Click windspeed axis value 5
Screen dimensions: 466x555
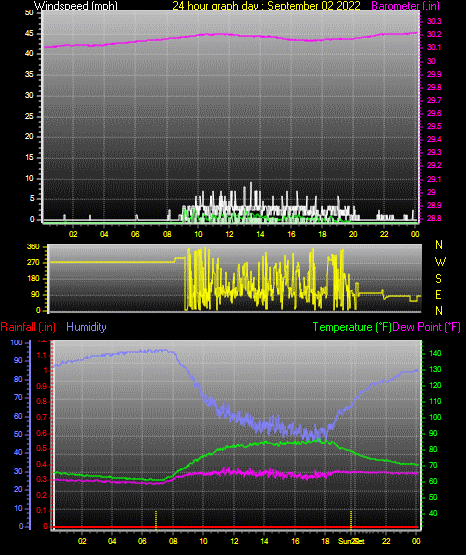click(x=32, y=198)
